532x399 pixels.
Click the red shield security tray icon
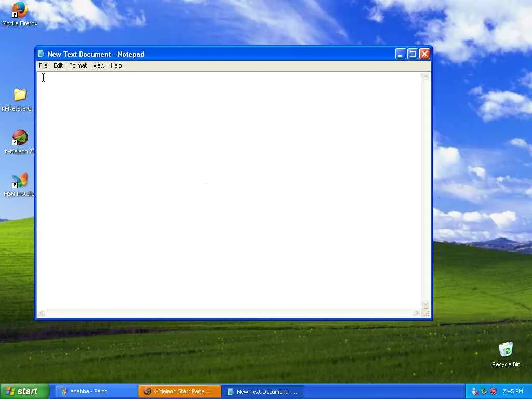pyautogui.click(x=494, y=392)
